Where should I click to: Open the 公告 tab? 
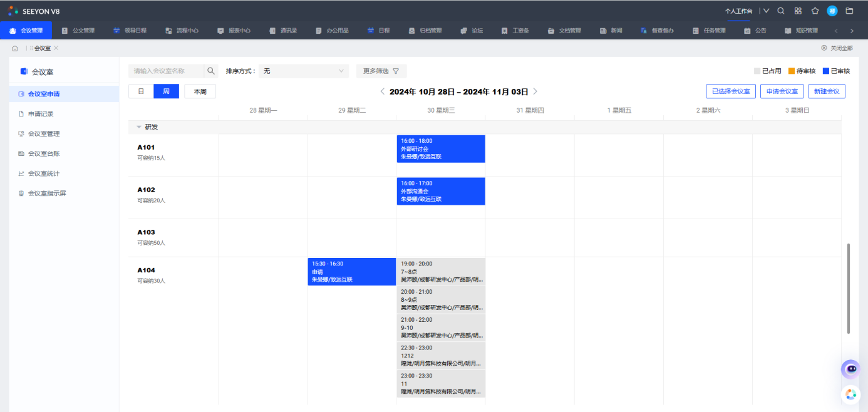pos(755,31)
